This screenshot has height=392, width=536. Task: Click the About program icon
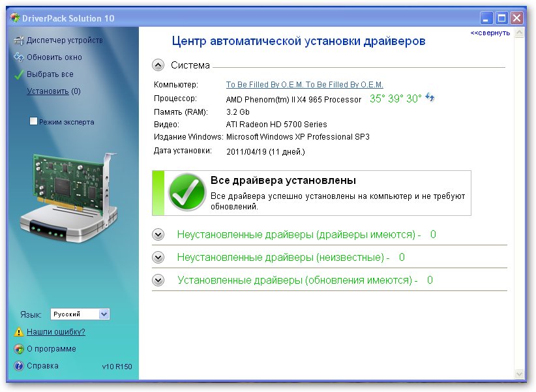click(x=18, y=349)
